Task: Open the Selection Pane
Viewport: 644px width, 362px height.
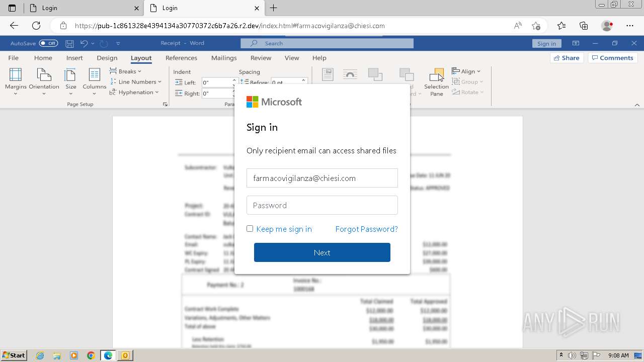Action: point(436,82)
